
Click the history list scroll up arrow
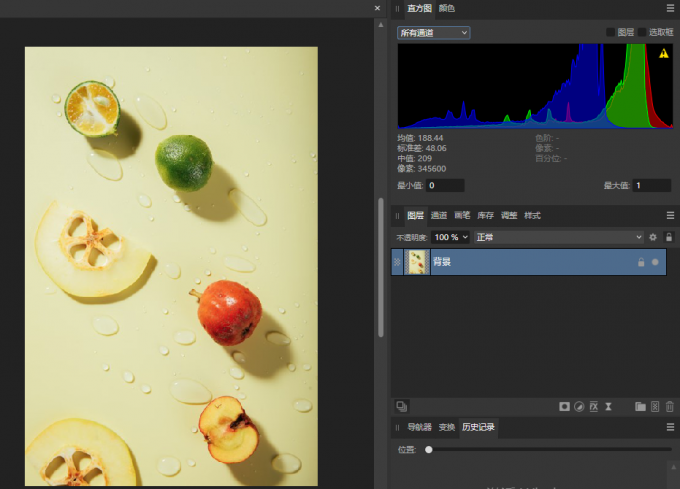click(x=673, y=467)
